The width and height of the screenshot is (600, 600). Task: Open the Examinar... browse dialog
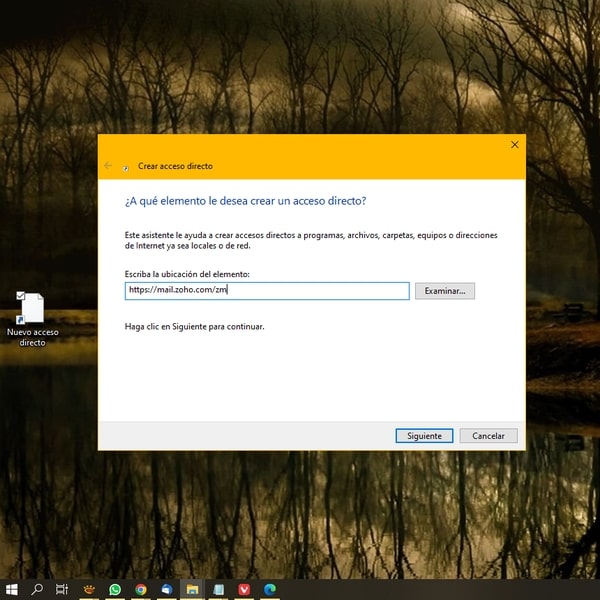[x=445, y=291]
